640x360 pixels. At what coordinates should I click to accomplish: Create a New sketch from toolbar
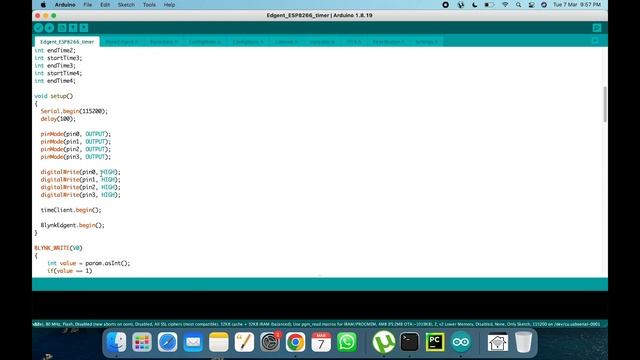point(62,28)
